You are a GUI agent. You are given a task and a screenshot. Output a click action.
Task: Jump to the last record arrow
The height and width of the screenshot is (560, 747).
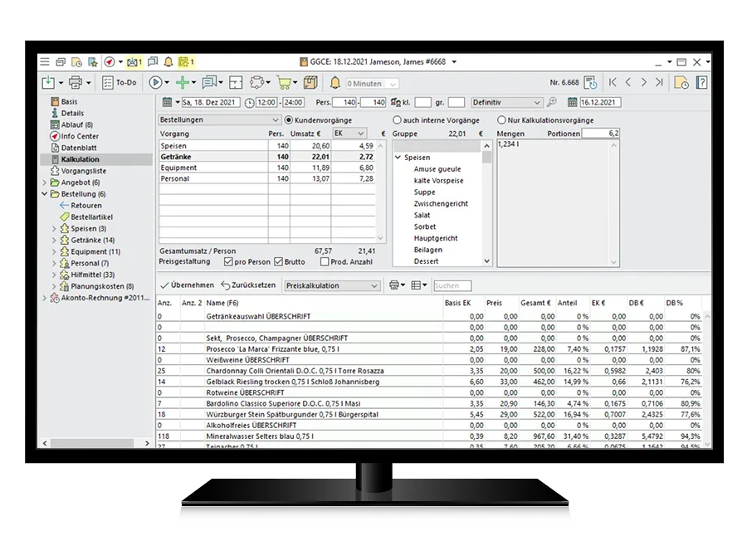coord(658,83)
